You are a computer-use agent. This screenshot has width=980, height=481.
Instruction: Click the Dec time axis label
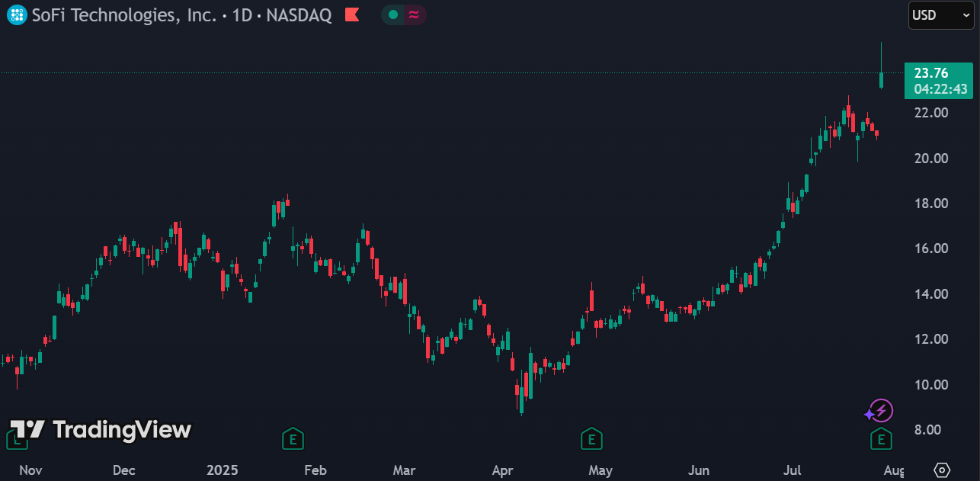click(x=123, y=470)
